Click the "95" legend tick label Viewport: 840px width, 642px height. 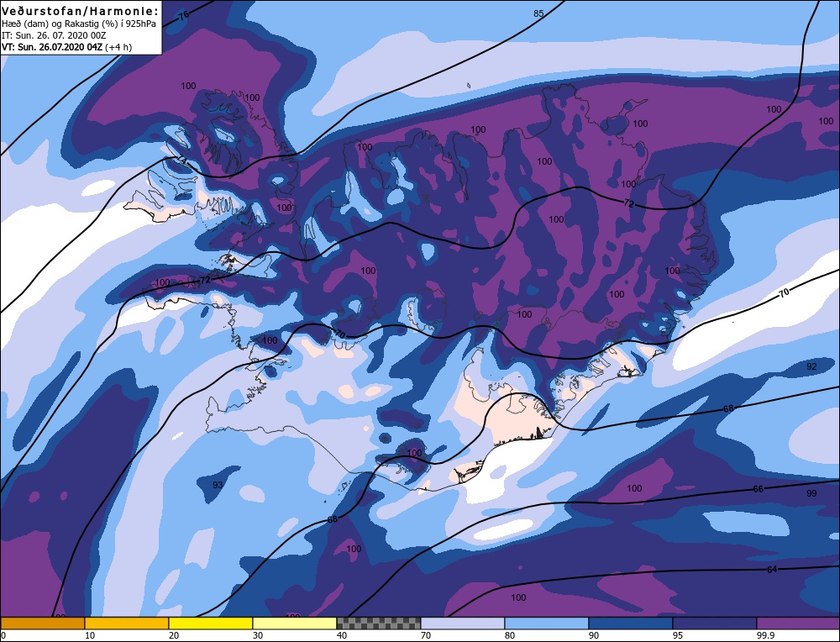point(678,635)
